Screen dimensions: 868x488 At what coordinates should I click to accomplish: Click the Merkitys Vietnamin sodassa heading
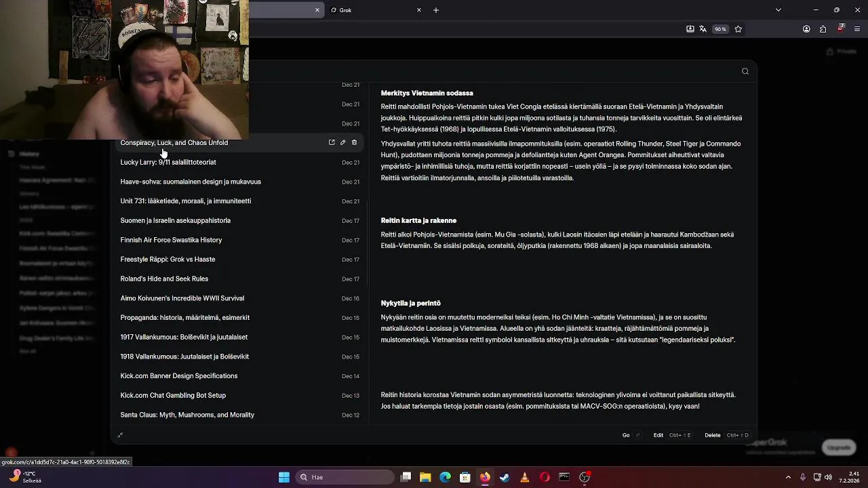pos(427,93)
